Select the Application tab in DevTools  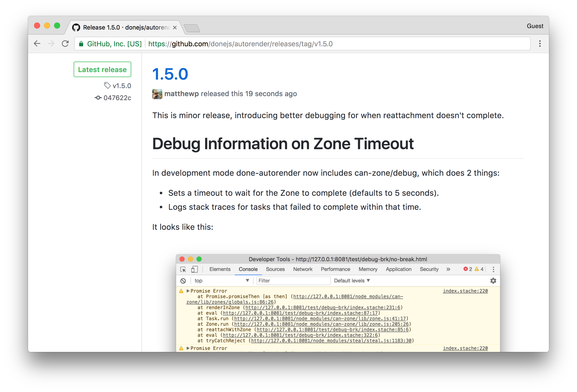pyautogui.click(x=398, y=269)
